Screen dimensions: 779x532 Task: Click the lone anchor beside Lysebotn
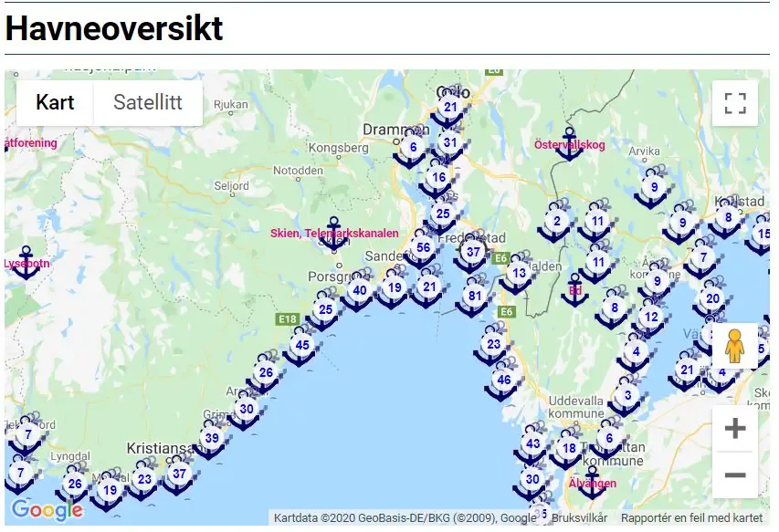(25, 256)
